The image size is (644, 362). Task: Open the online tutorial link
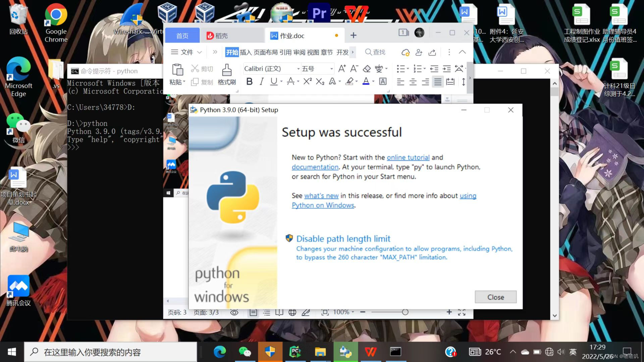pyautogui.click(x=408, y=158)
